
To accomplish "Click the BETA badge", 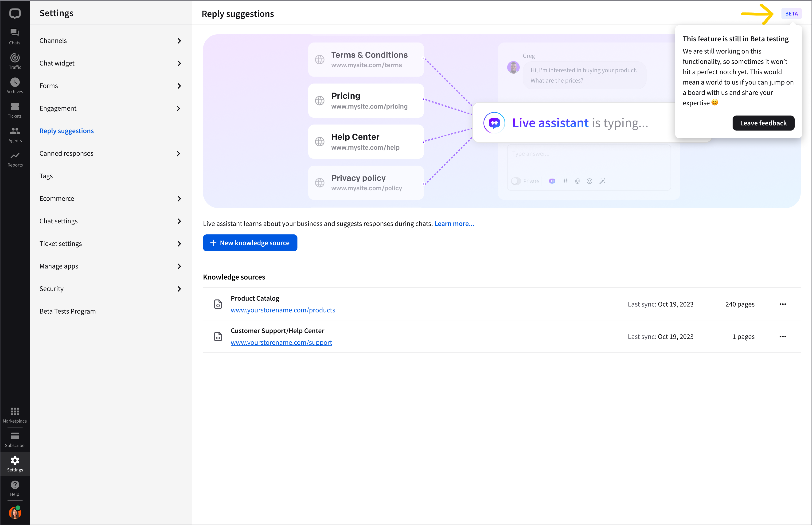I will point(791,14).
